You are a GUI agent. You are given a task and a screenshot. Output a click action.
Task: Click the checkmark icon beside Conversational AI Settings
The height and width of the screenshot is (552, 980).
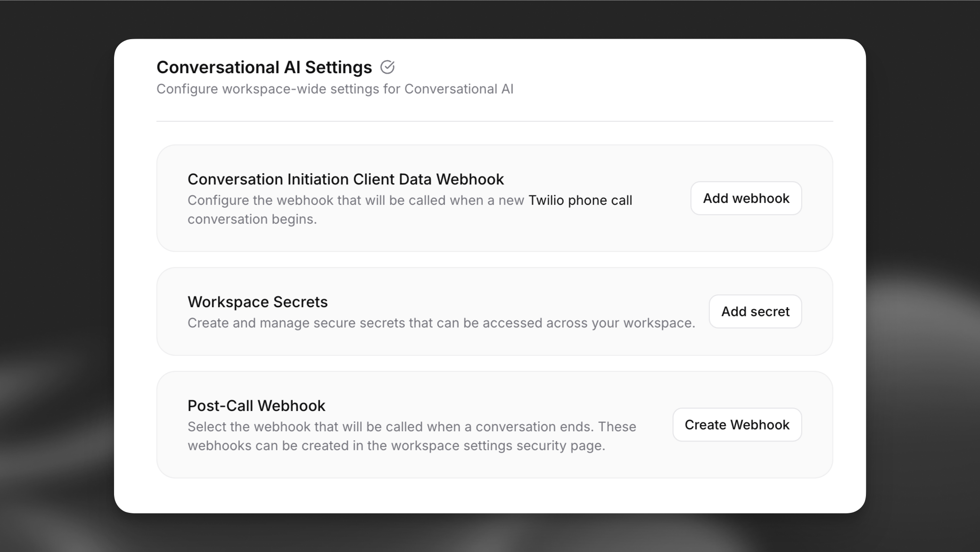click(x=387, y=67)
